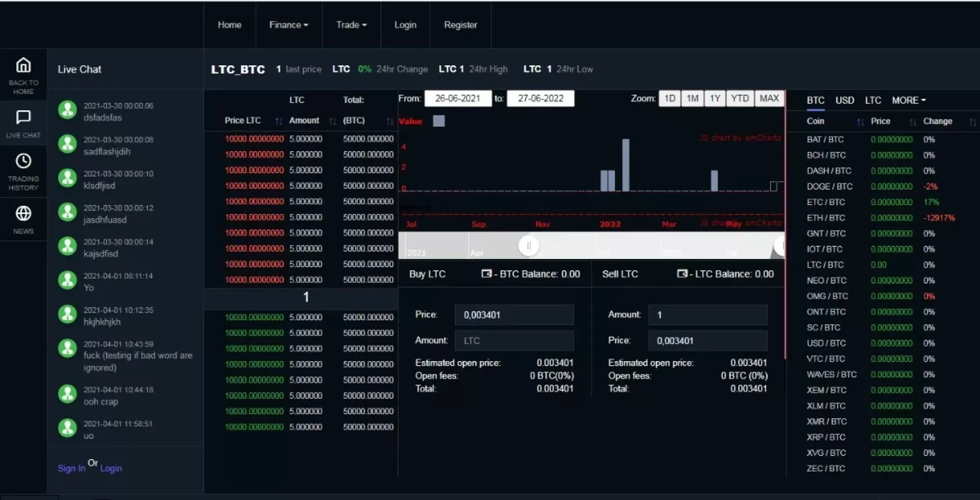
Task: Click the BTC Balance wallet icon
Action: click(x=486, y=274)
